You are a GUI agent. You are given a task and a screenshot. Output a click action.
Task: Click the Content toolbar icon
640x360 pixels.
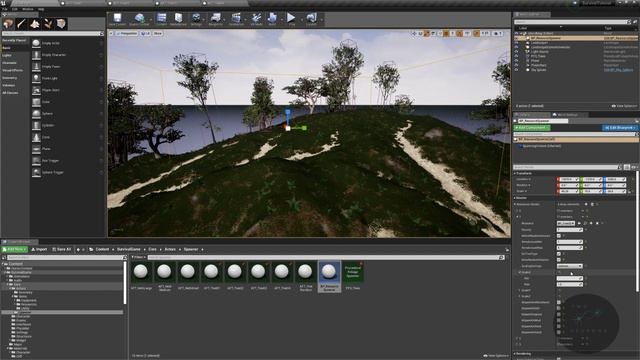point(162,19)
